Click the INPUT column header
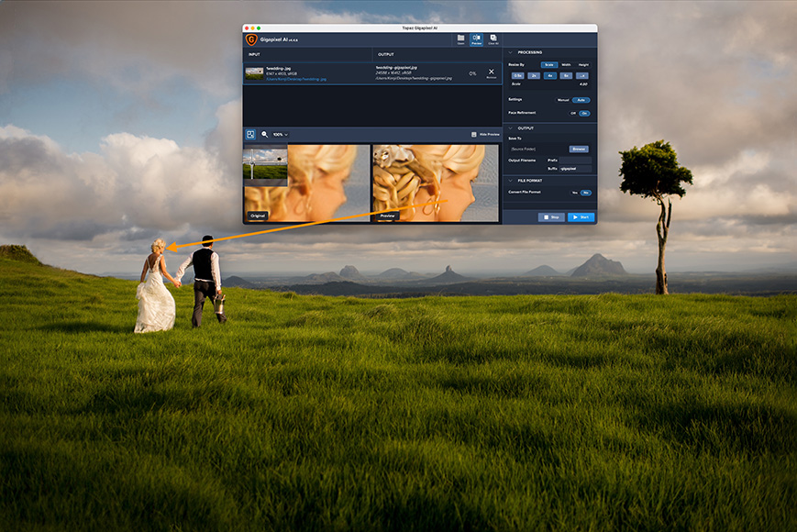 (254, 54)
